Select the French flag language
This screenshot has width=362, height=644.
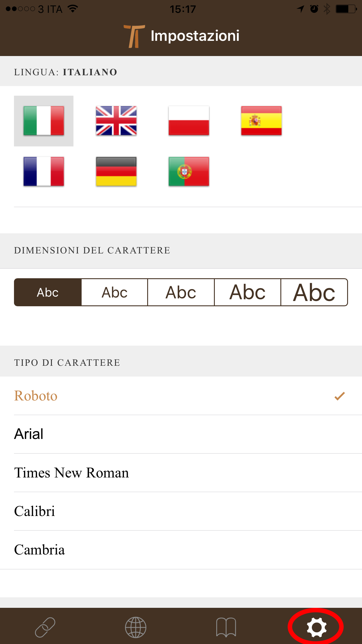[44, 171]
